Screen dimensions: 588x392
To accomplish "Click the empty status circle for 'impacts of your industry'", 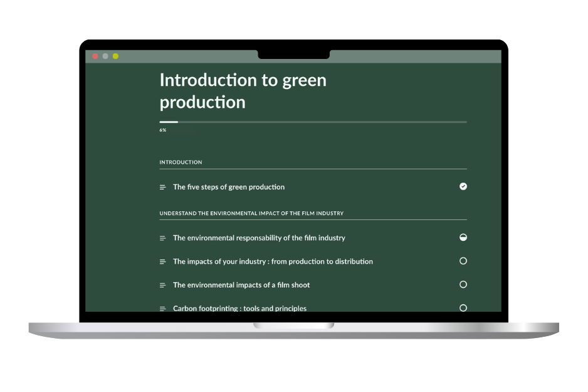I will pos(463,261).
